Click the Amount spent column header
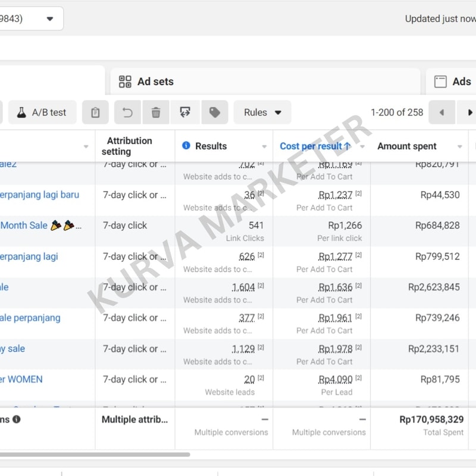 pos(407,146)
